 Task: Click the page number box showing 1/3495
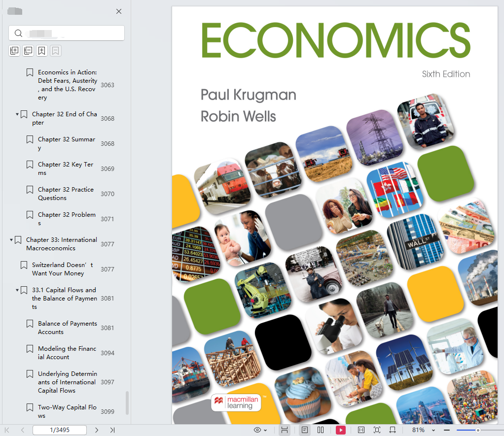60,430
